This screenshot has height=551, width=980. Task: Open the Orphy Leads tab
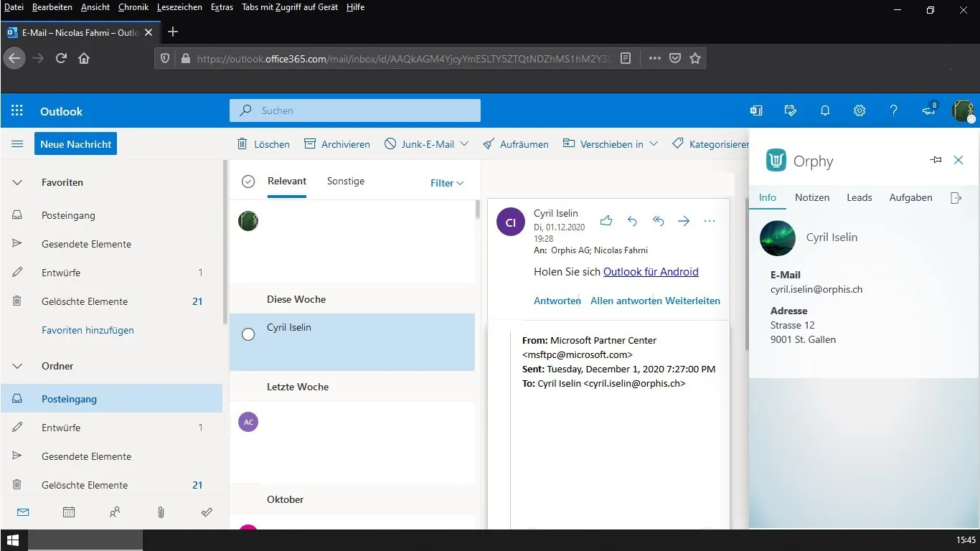[x=859, y=197]
